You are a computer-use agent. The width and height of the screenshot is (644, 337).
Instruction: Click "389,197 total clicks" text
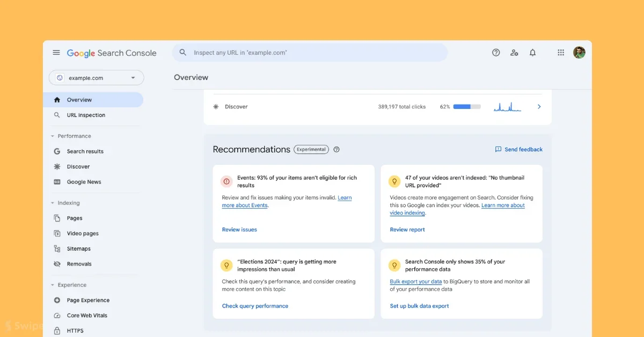pos(402,107)
